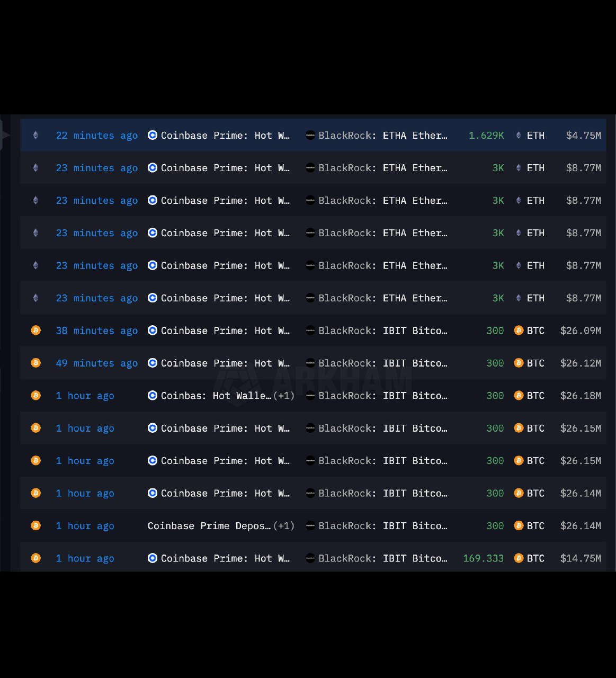Open the 1 hour ago link in the $26.18M row
Image resolution: width=616 pixels, height=678 pixels.
click(85, 395)
